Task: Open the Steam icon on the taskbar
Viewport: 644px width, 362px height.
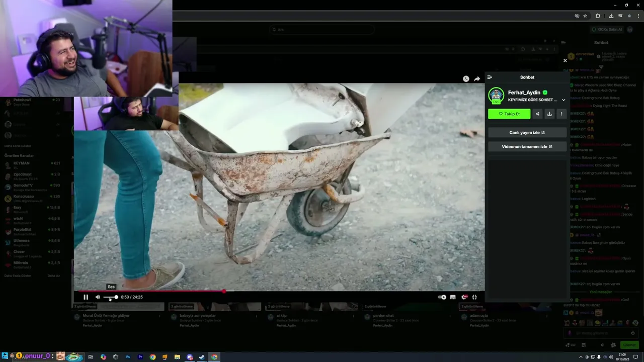Action: 202,357
